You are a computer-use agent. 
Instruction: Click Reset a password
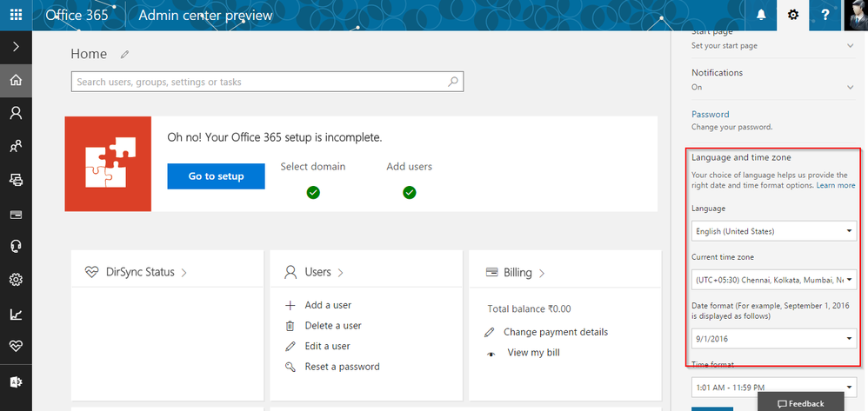click(342, 367)
